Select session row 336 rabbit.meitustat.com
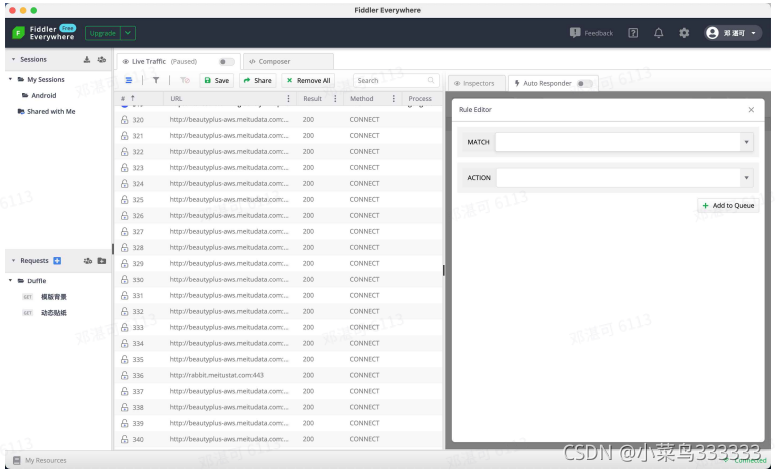The width and height of the screenshot is (776, 471). pyautogui.click(x=278, y=376)
